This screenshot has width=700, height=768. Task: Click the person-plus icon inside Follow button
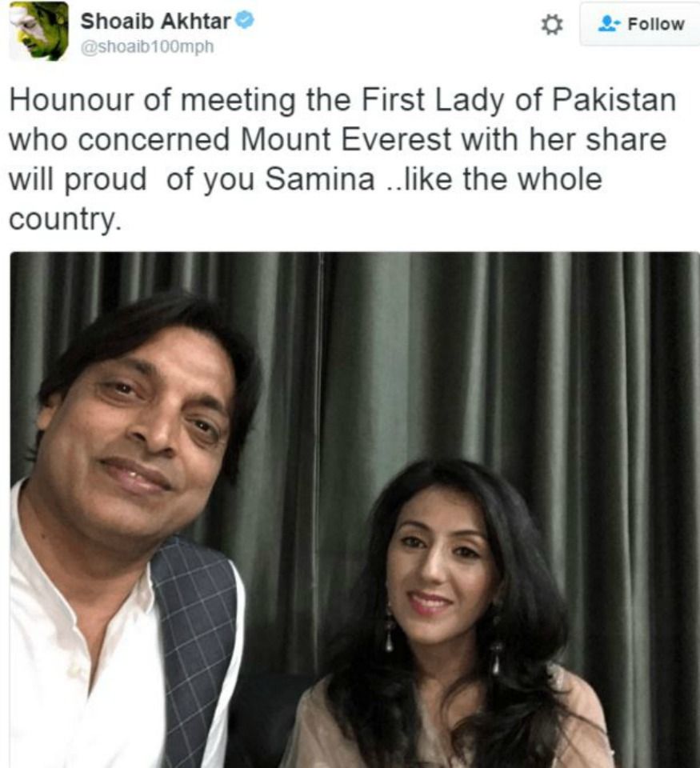point(609,23)
